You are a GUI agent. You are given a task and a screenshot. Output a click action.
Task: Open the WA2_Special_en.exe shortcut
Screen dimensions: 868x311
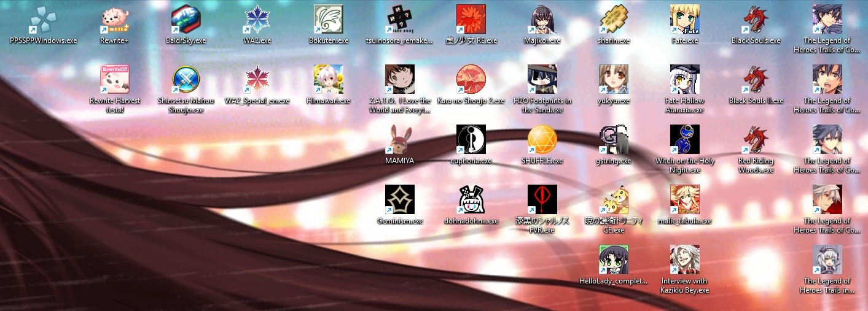(x=257, y=80)
